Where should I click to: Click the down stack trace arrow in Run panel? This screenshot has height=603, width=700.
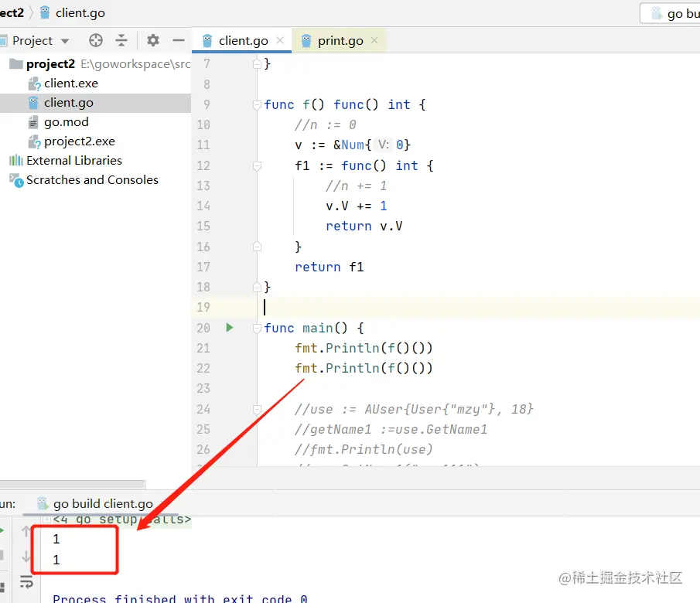(26, 557)
